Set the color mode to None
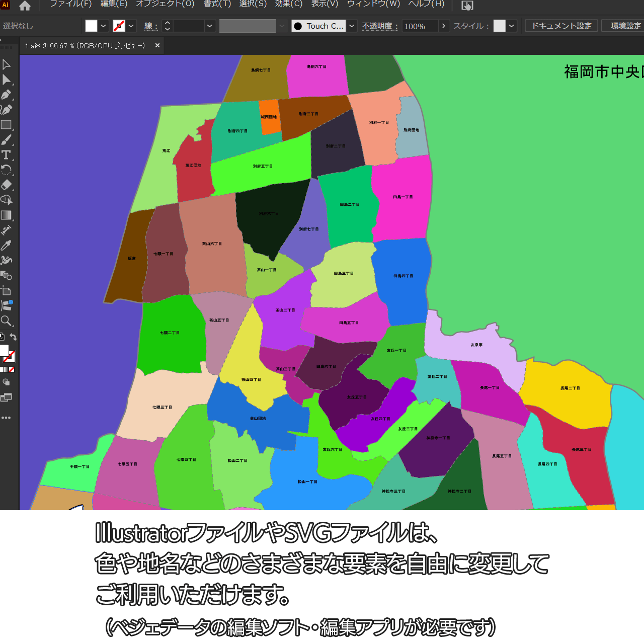 [x=12, y=370]
